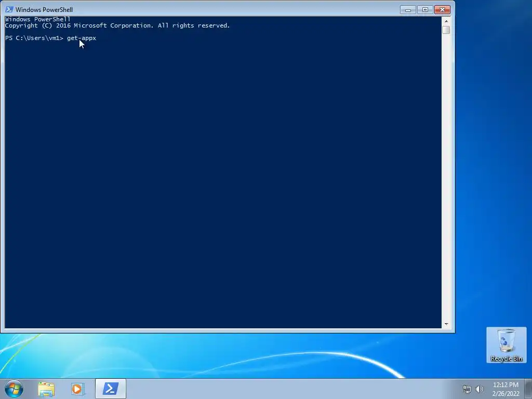Click the 'Windows PowerShell' title bar text

tap(44, 9)
